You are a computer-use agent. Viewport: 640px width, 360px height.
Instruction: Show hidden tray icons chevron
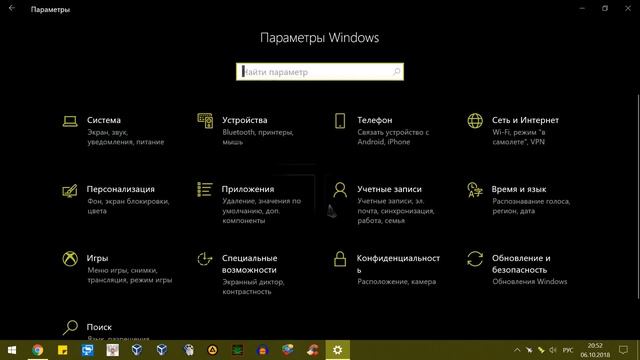pos(517,350)
